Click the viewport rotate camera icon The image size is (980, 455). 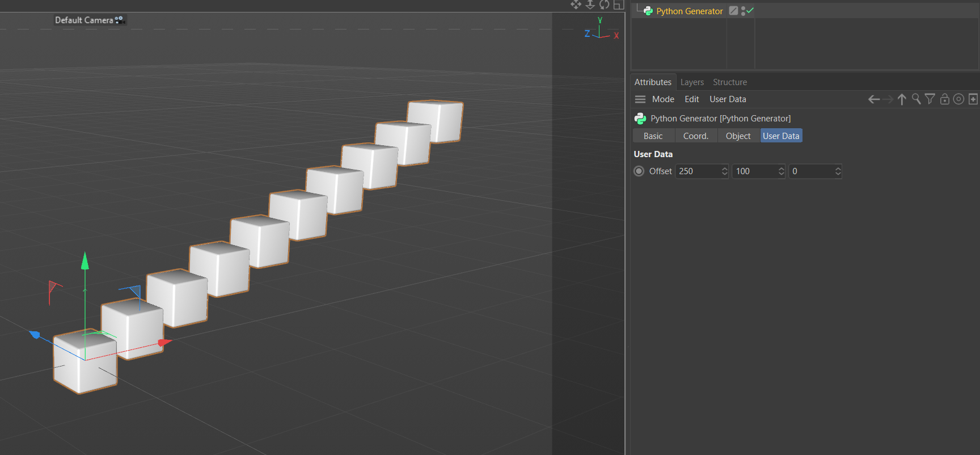[x=605, y=5]
